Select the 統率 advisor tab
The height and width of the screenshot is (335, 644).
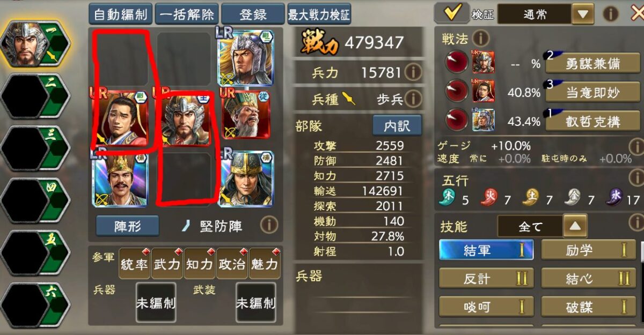click(134, 264)
